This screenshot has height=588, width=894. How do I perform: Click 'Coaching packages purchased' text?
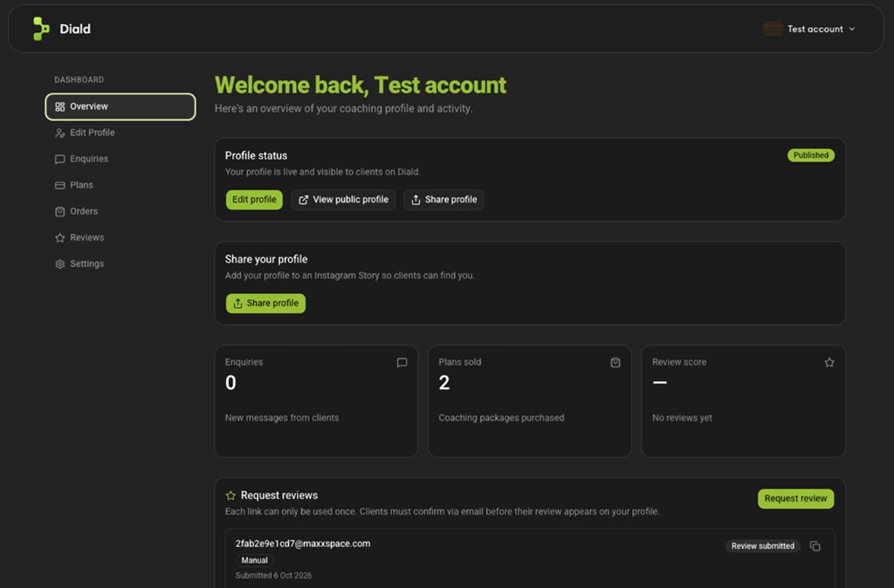pos(501,418)
